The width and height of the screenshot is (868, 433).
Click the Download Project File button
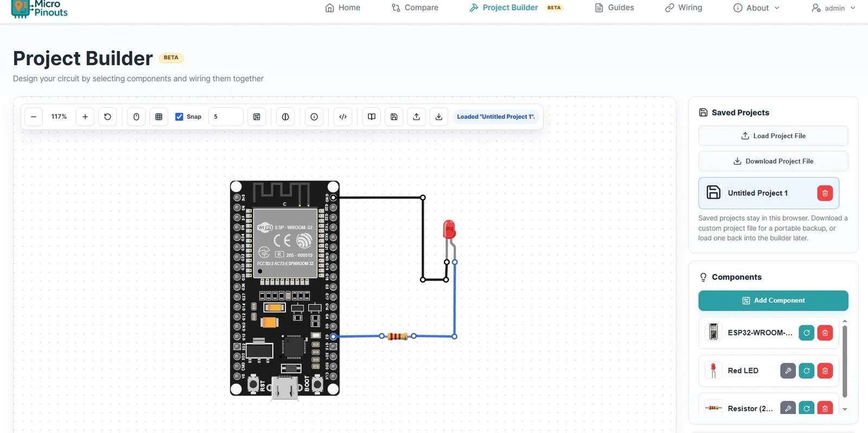coord(773,161)
